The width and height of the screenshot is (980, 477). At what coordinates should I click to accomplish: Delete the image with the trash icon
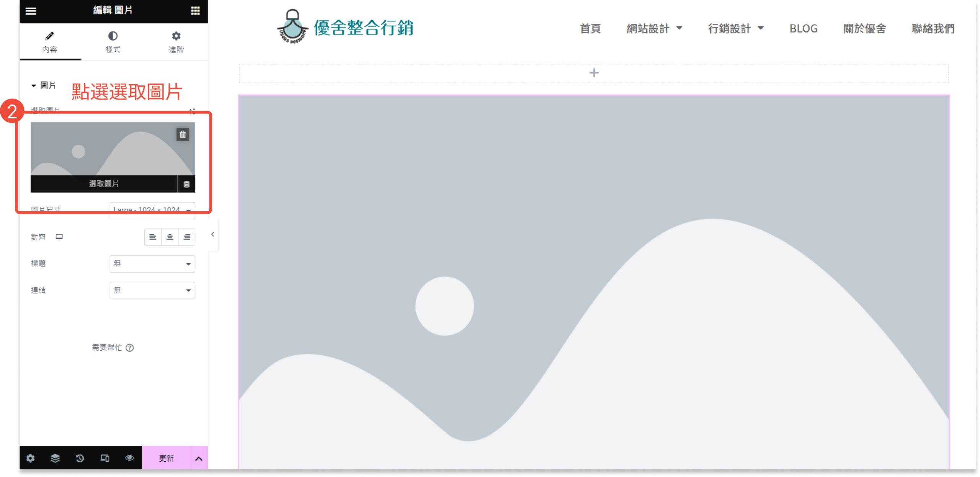pyautogui.click(x=183, y=134)
